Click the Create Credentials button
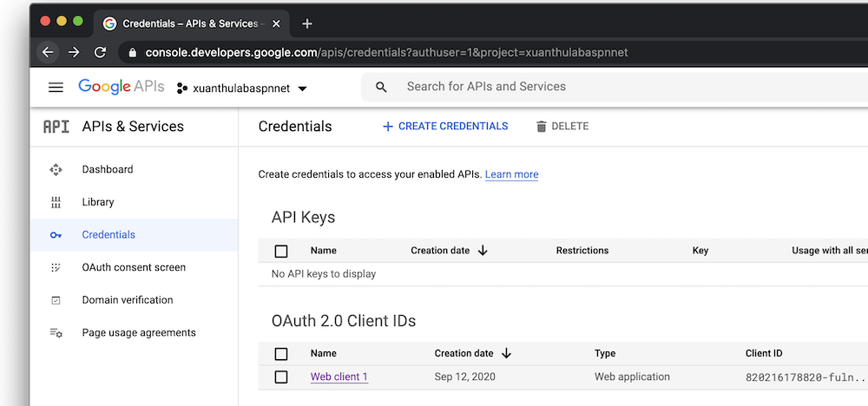The width and height of the screenshot is (868, 406). (x=444, y=127)
